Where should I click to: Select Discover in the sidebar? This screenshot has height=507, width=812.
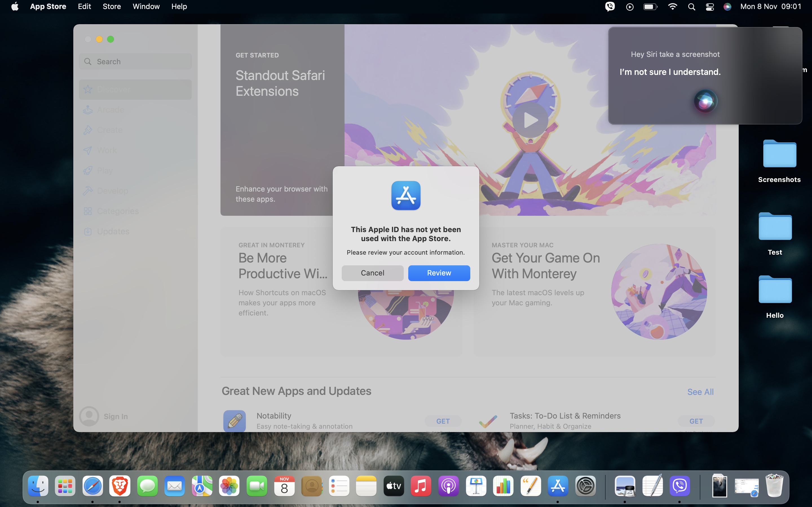pos(113,90)
